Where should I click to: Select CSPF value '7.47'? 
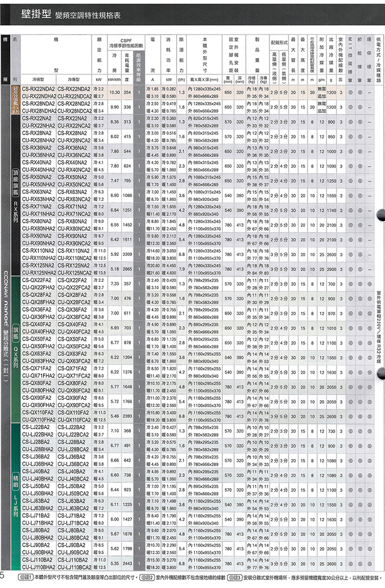114,181
